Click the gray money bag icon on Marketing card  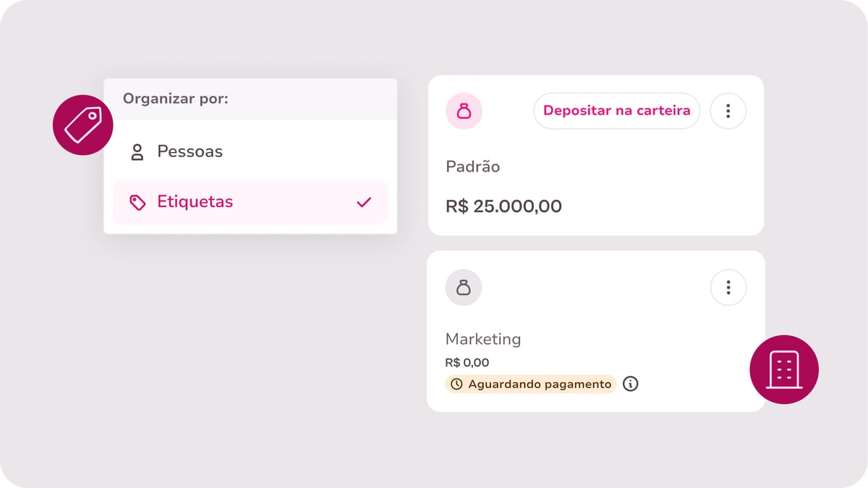click(x=464, y=287)
